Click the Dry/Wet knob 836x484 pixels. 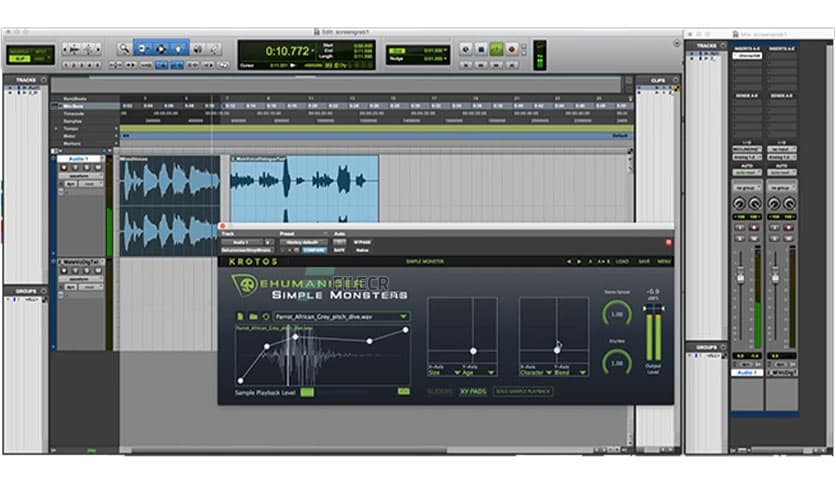(616, 361)
